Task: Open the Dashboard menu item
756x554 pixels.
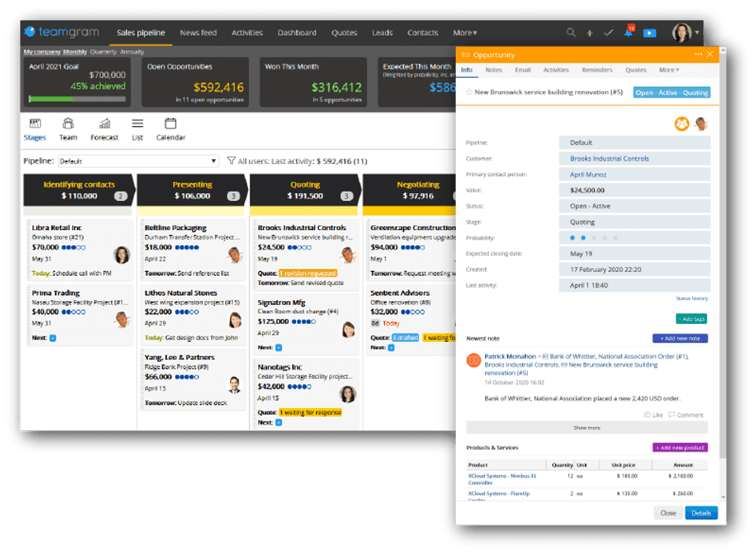Action: pos(297,33)
